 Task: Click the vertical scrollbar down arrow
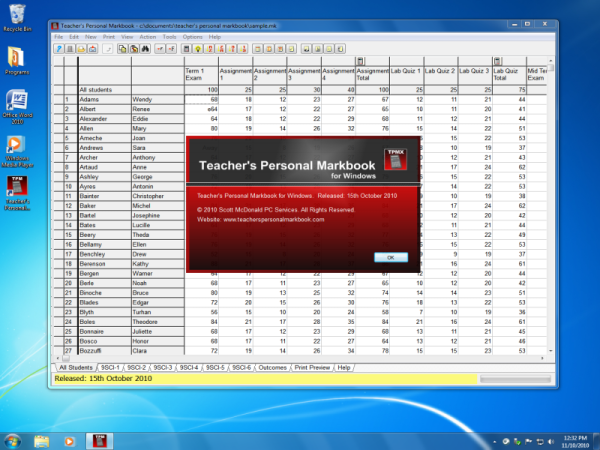point(551,351)
